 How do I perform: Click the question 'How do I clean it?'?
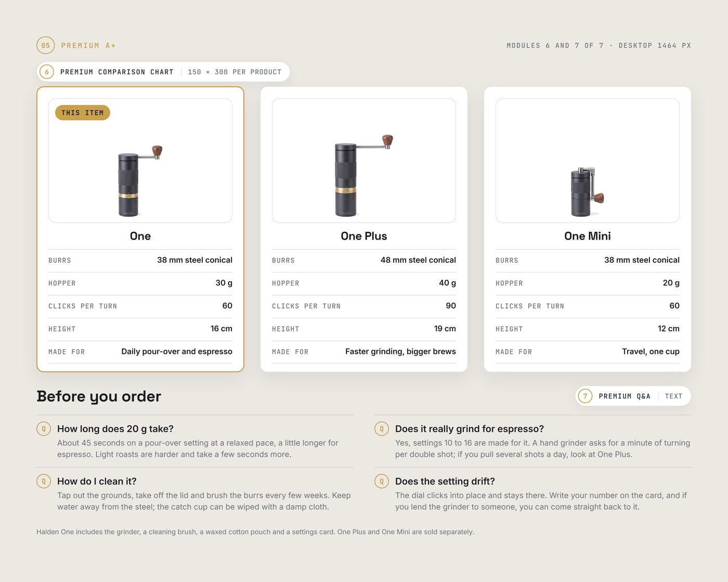click(x=97, y=481)
